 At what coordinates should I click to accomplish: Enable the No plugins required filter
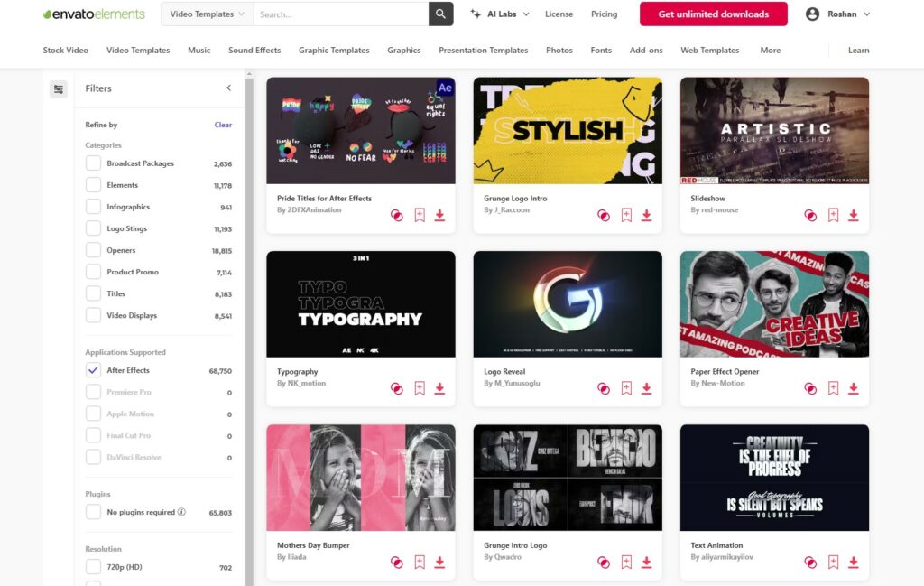coord(93,512)
